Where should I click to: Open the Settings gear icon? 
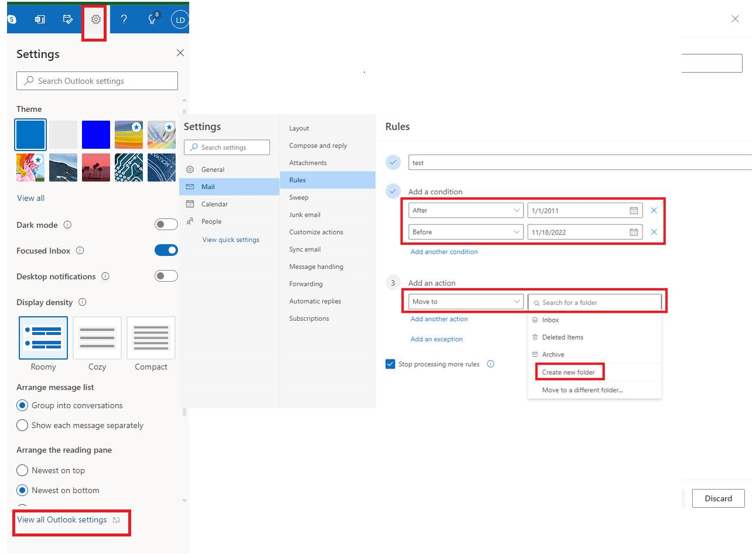94,19
